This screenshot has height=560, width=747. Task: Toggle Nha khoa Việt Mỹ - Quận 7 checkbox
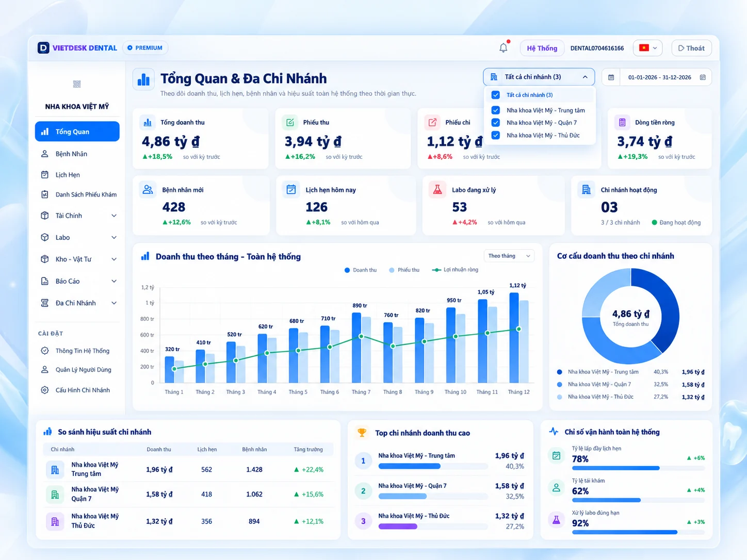pos(496,123)
